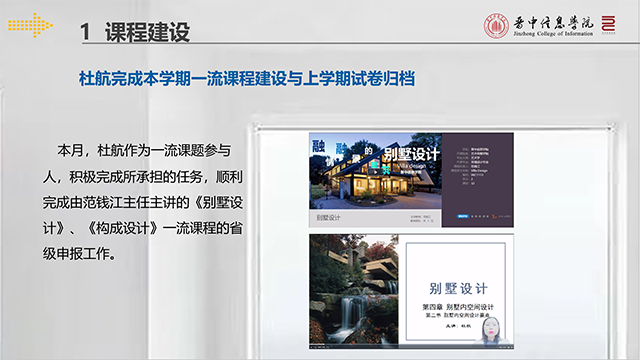Click the '第四章 别墅内空间设计' chapter line
Image resolution: width=640 pixels, height=360 pixels.
pyautogui.click(x=458, y=307)
